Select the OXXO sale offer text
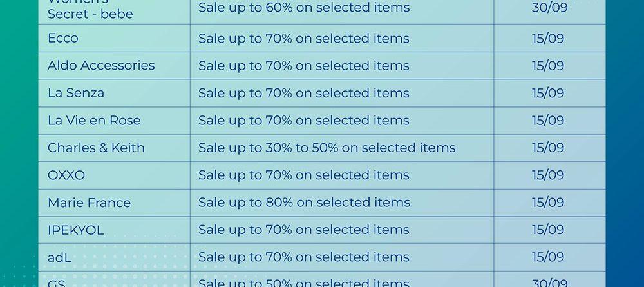 point(304,175)
